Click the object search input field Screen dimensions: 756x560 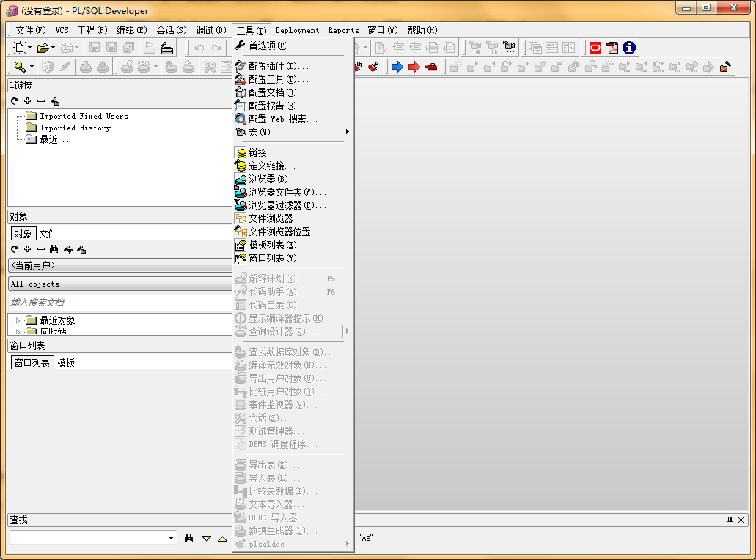pos(120,302)
